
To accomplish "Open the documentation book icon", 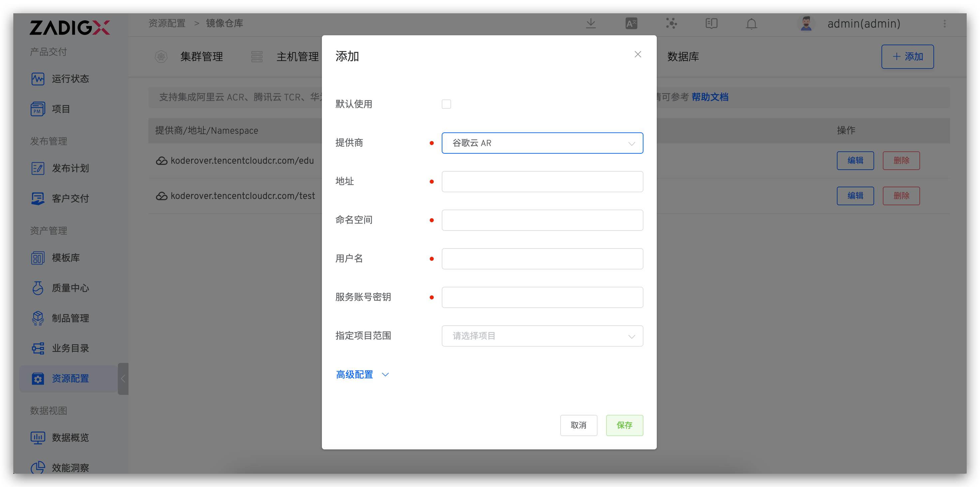I will click(x=711, y=24).
